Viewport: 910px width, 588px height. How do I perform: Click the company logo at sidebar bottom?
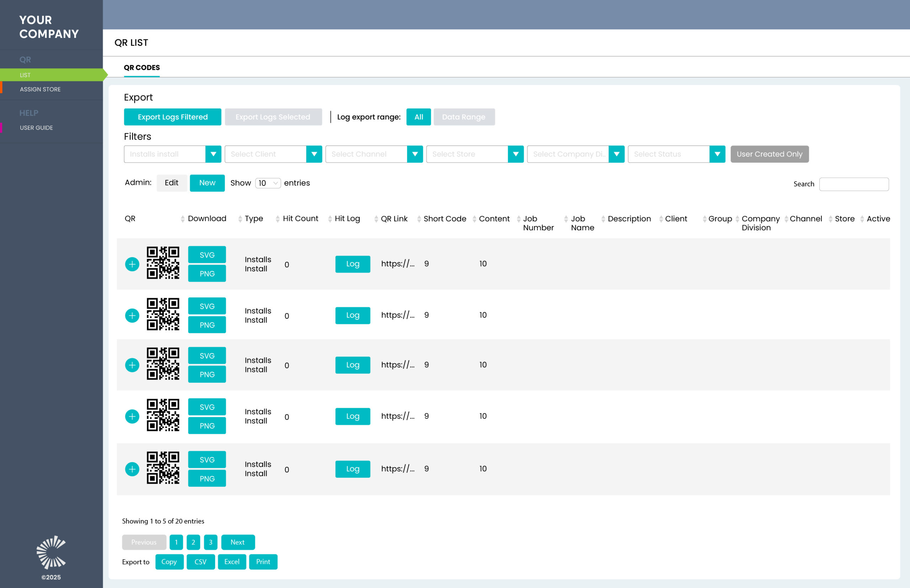51,552
